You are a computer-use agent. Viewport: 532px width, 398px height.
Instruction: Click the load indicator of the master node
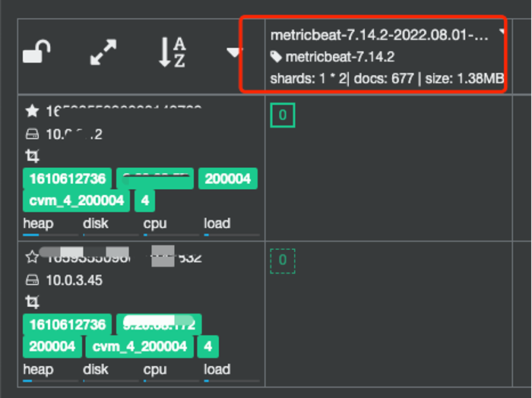click(x=232, y=226)
